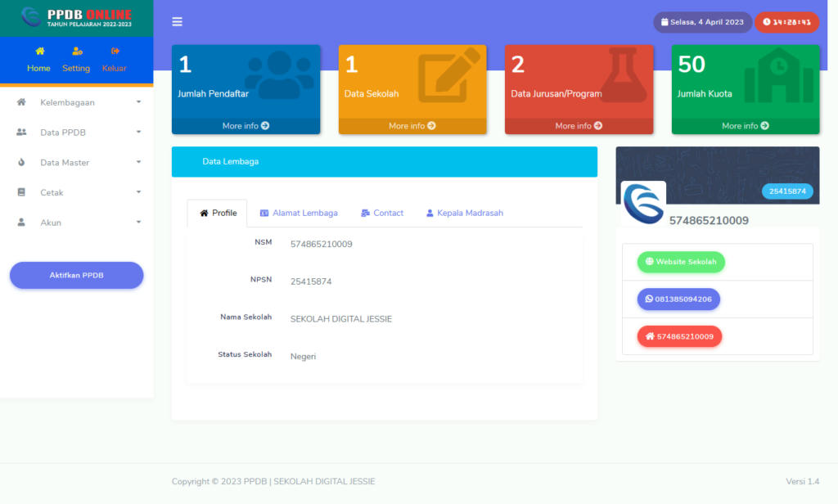Screen dimensions: 838x504
Task: Open the Kepala Madrasah tab
Action: (464, 213)
